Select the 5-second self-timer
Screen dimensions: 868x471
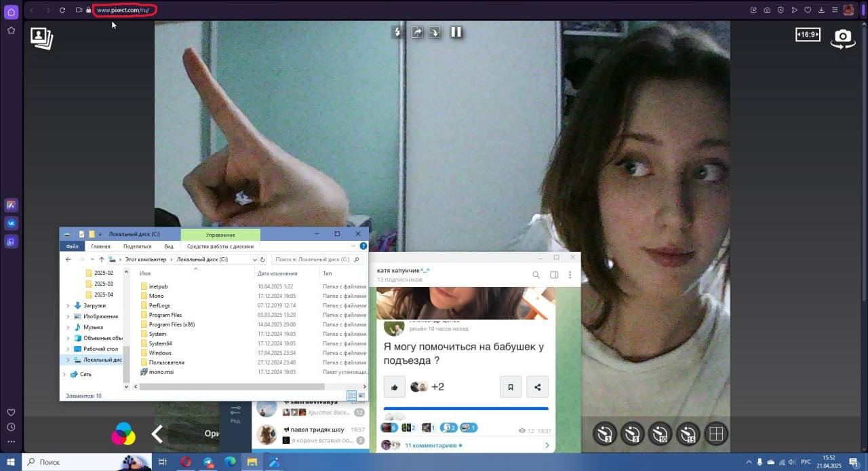click(632, 434)
